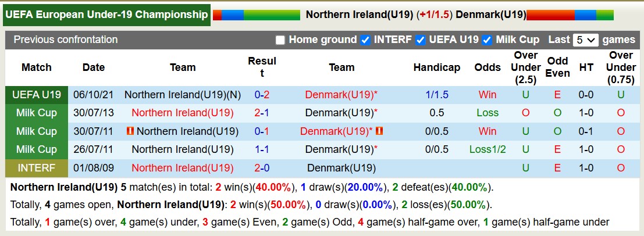Click the Handicap column header
Screen dimensions: 644x236
pos(436,67)
